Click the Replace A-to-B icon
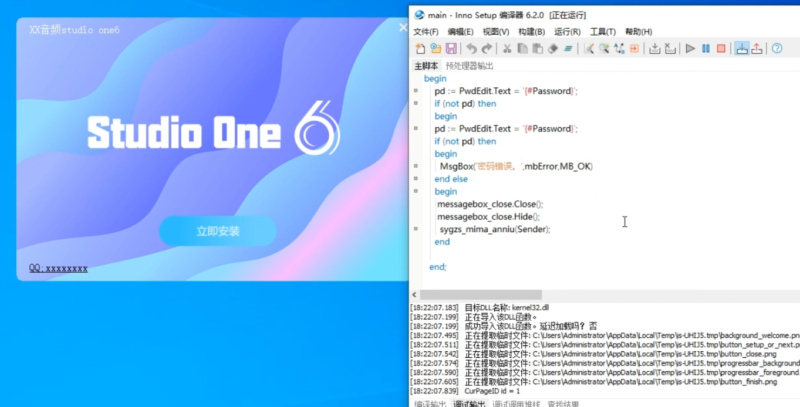The image size is (800, 407). click(619, 48)
